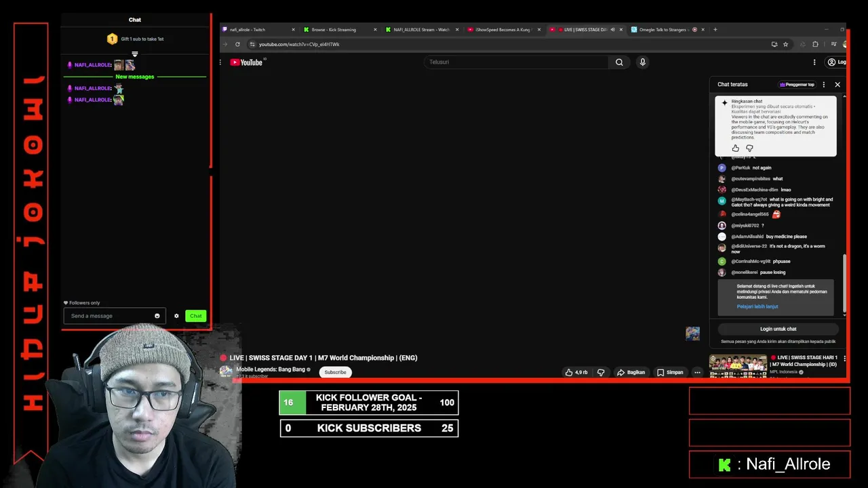Click the green New messages divider label

pyautogui.click(x=135, y=77)
